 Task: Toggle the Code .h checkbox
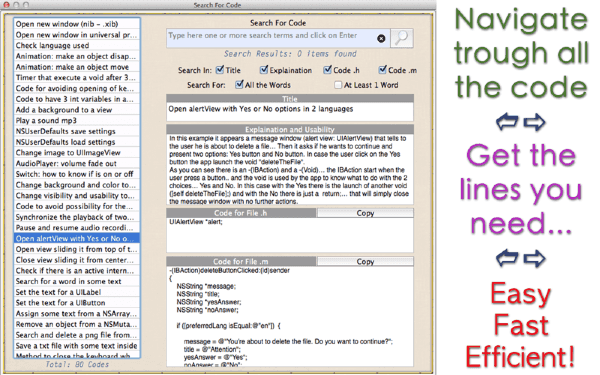pyautogui.click(x=328, y=70)
